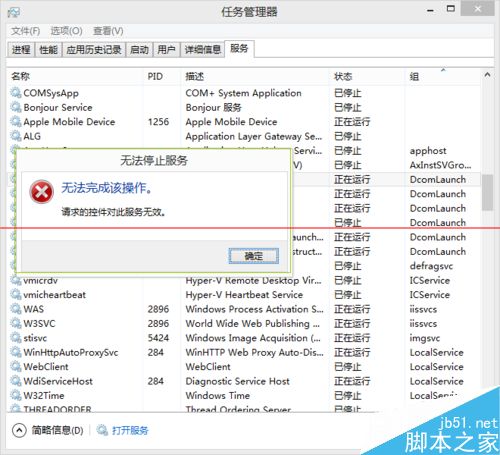Select the 服务 tab
Image resolution: width=500 pixels, height=455 pixels.
tap(239, 49)
